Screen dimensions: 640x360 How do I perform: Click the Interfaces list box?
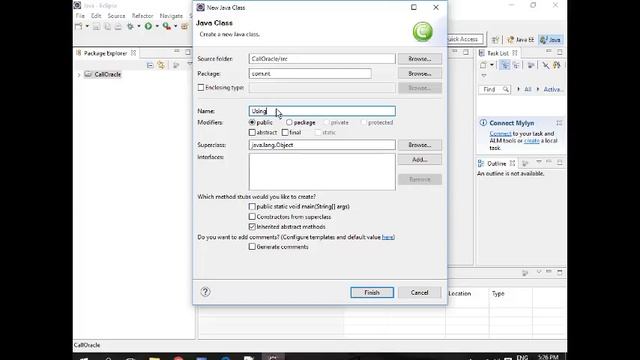(x=322, y=172)
